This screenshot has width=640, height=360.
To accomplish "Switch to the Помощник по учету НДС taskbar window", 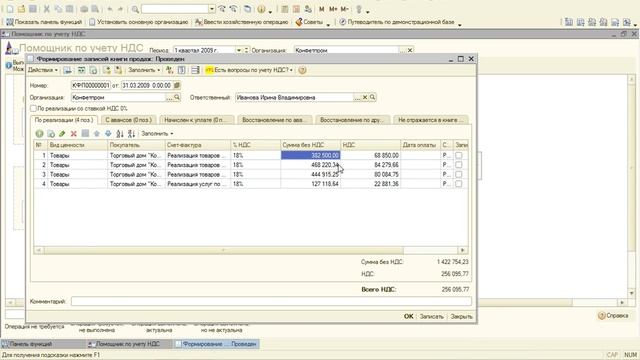I will 128,344.
